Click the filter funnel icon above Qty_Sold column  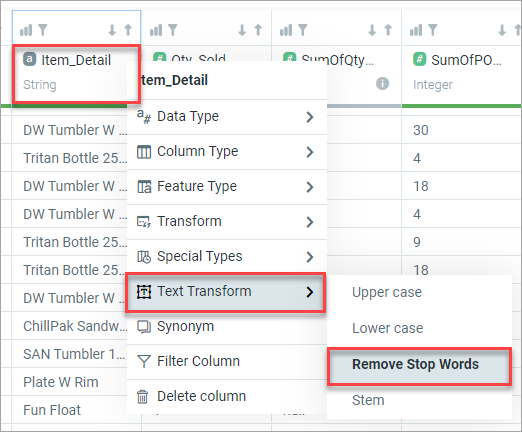[173, 30]
